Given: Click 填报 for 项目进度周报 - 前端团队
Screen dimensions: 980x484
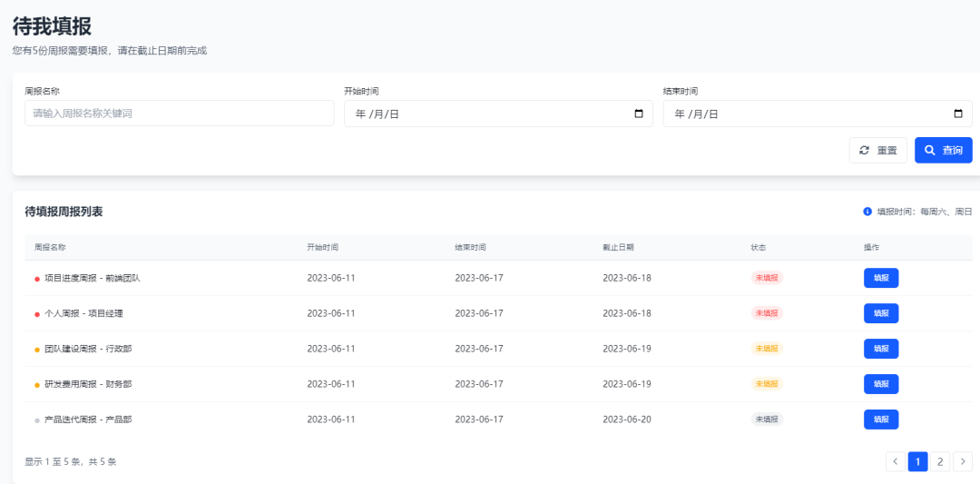Looking at the screenshot, I should click(x=881, y=278).
